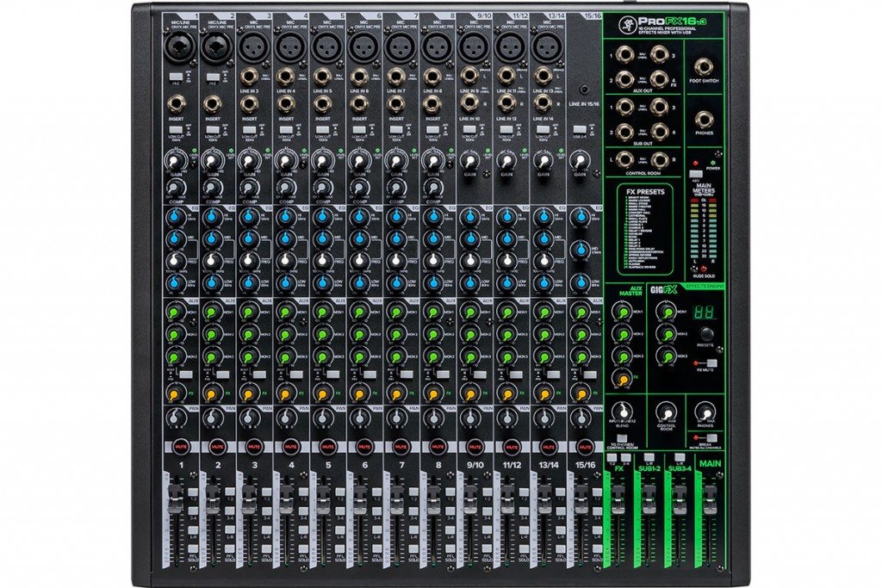
Task: Mute channel 5 with its MUTE button
Action: pos(327,446)
